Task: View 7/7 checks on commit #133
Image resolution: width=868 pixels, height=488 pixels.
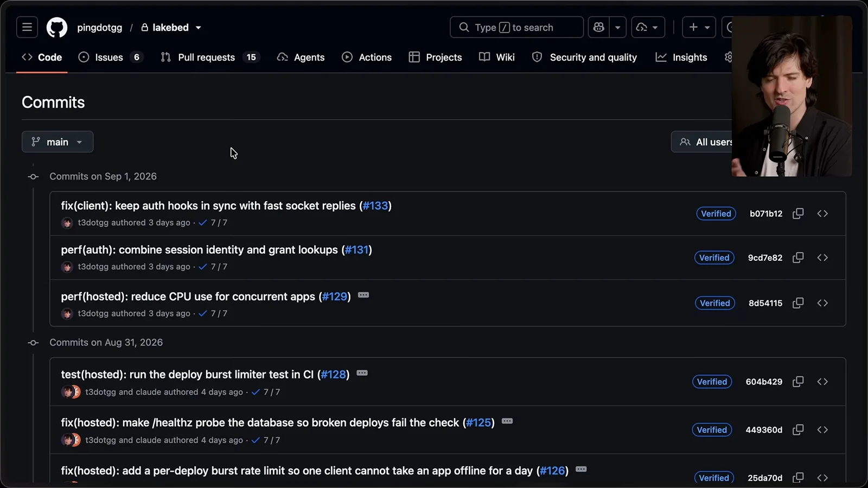Action: coord(213,223)
